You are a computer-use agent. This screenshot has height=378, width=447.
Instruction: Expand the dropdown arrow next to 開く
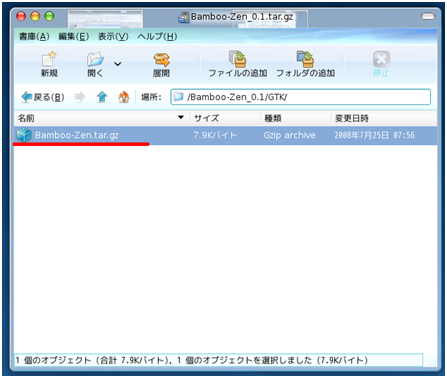tap(118, 63)
